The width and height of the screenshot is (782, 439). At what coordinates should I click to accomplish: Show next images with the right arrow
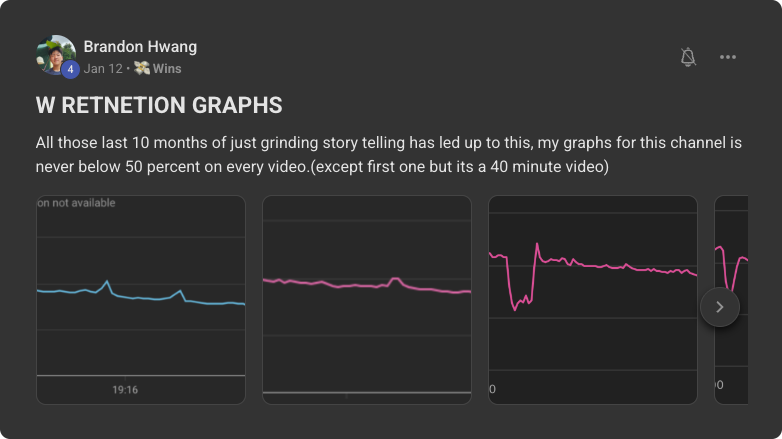[720, 307]
